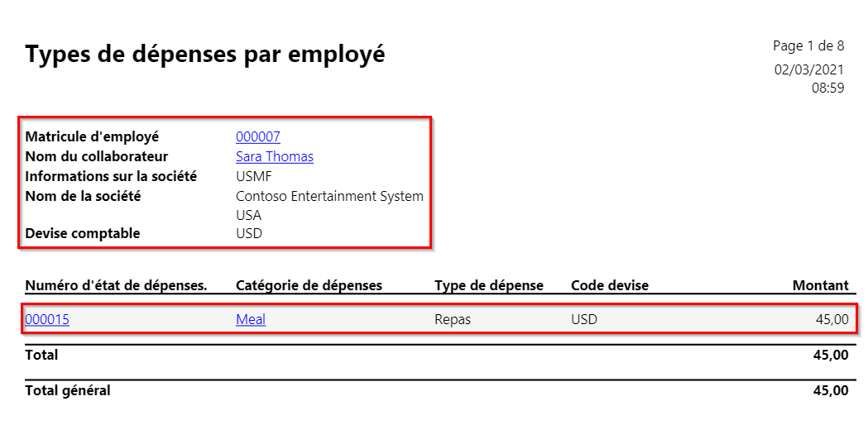Screen dimensions: 868x425
Task: Click the 'Code devise' column header
Action: 610,285
